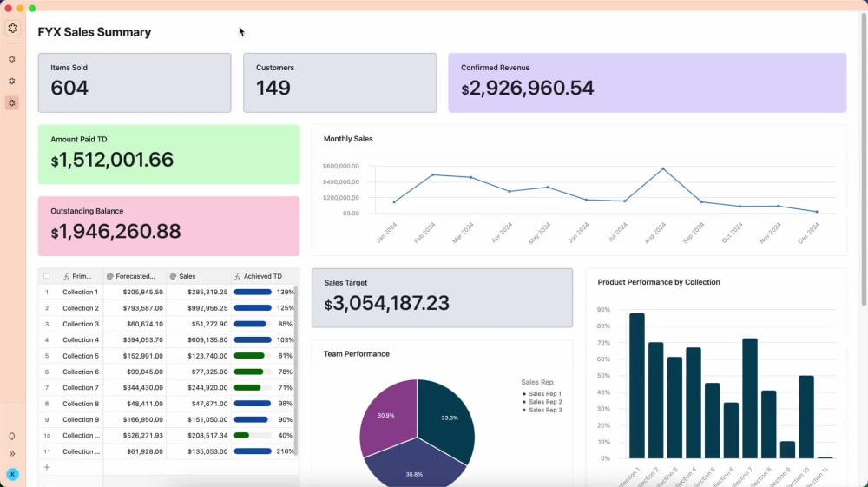The width and height of the screenshot is (868, 487).
Task: Open the pink Outstanding Balance card
Action: [169, 226]
